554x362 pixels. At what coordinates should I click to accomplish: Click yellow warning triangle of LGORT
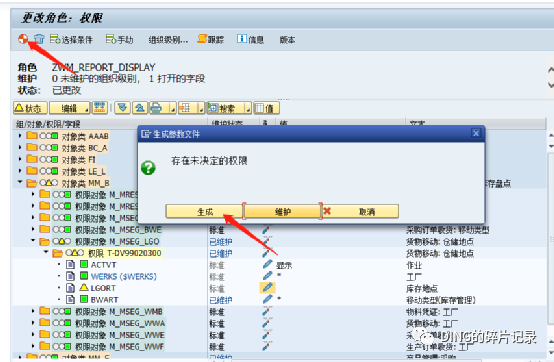[x=84, y=287]
